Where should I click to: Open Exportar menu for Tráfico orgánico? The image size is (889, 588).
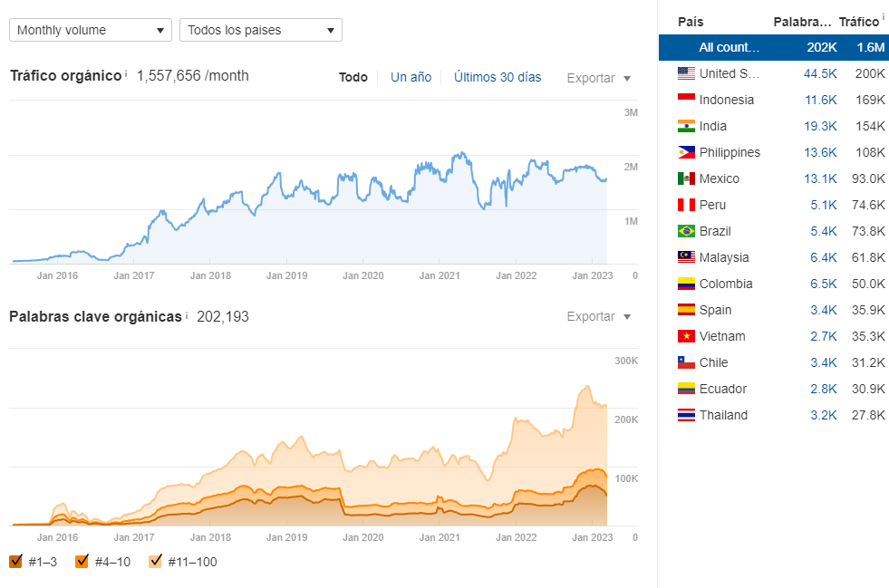coord(598,78)
